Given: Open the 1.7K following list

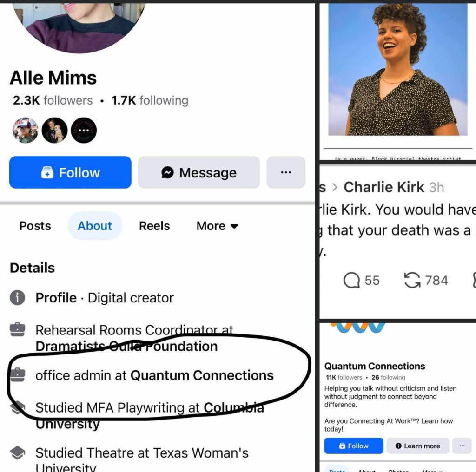Looking at the screenshot, I should (x=150, y=100).
